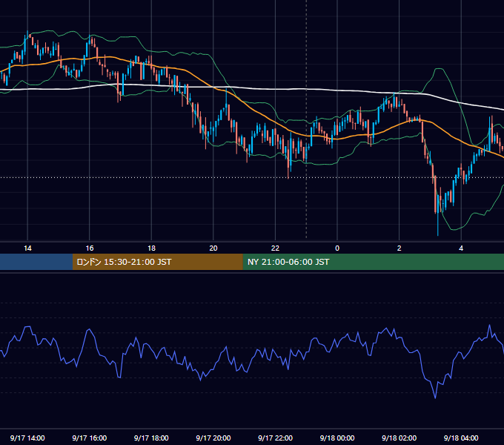Select the 22 hour axis label
504x445 pixels.
(x=275, y=248)
